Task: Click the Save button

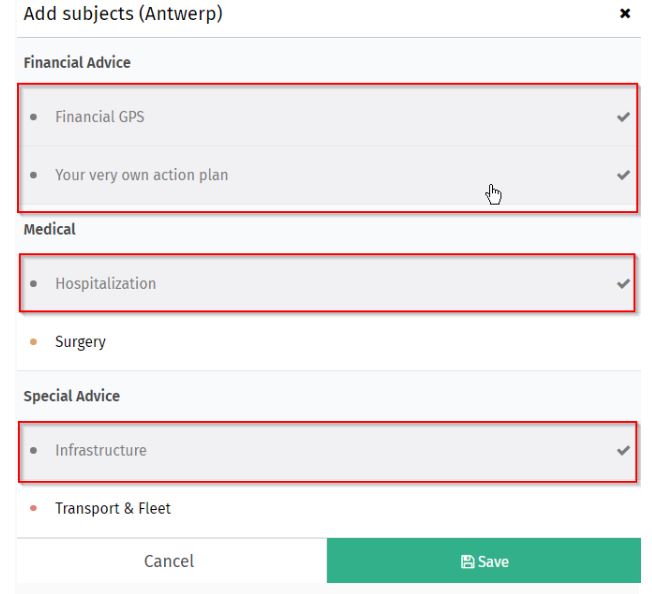Action: (x=484, y=560)
